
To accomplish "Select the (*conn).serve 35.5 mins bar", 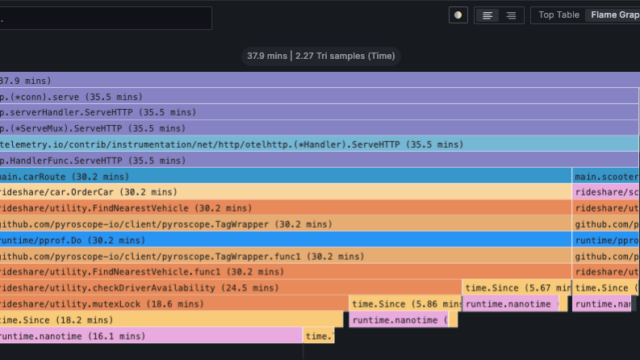I will point(319,96).
